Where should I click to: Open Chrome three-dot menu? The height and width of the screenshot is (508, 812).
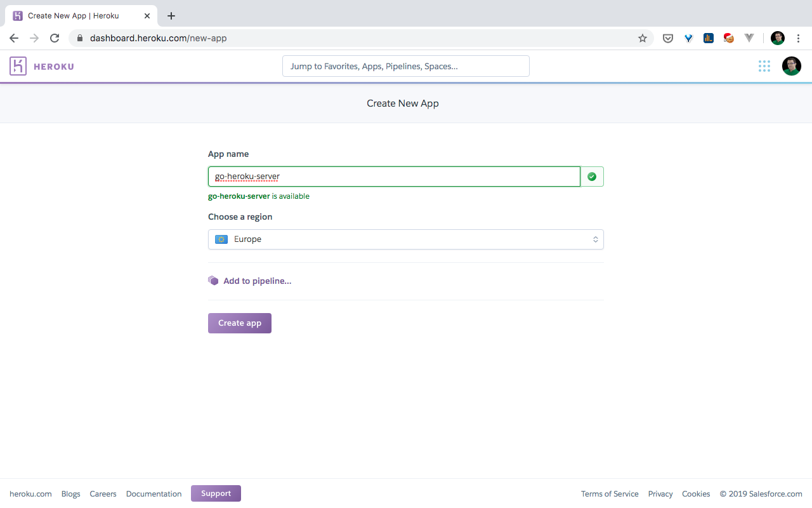(x=798, y=38)
